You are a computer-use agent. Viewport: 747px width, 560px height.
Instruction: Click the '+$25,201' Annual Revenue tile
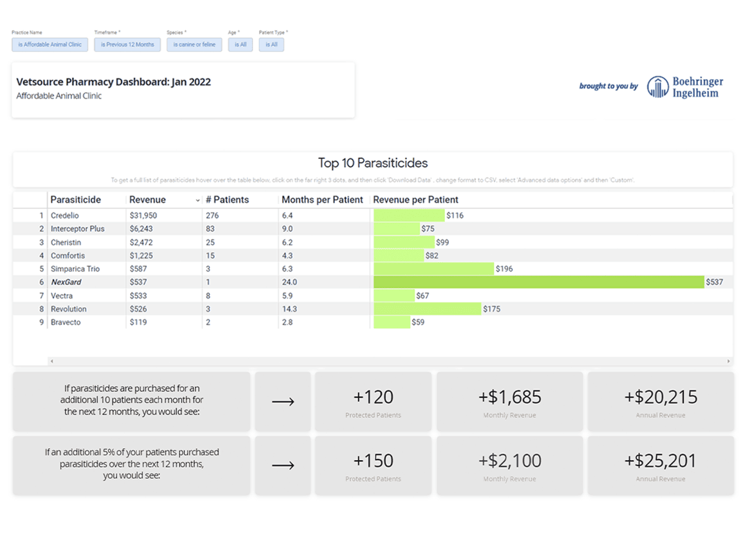tap(660, 466)
